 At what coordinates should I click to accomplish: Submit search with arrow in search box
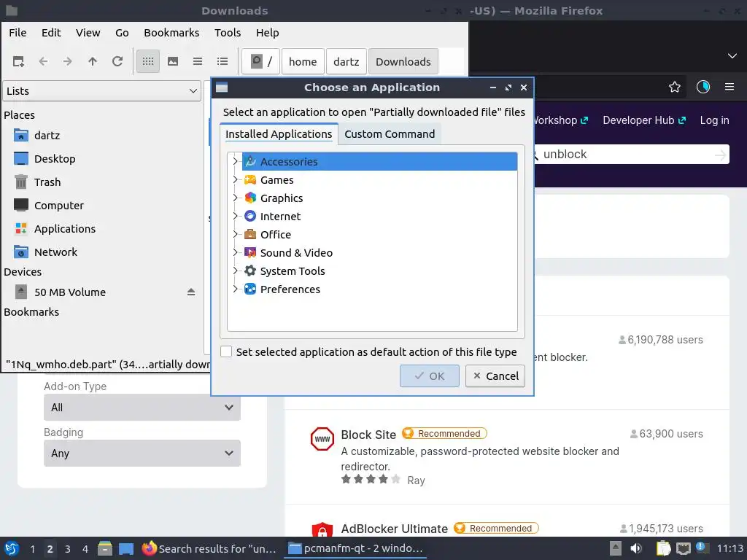point(721,155)
